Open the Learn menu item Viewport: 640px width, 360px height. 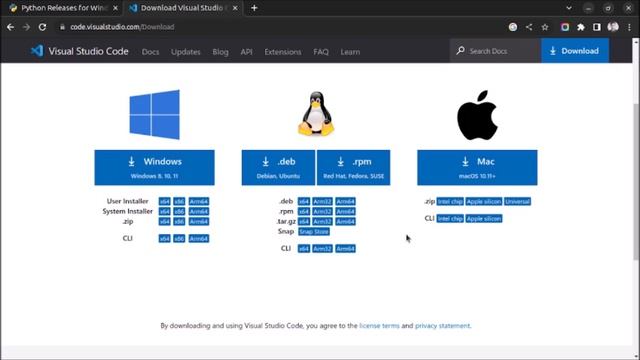pos(350,52)
